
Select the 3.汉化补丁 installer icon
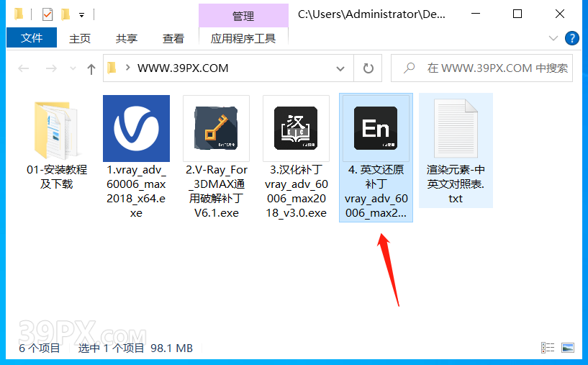point(296,128)
